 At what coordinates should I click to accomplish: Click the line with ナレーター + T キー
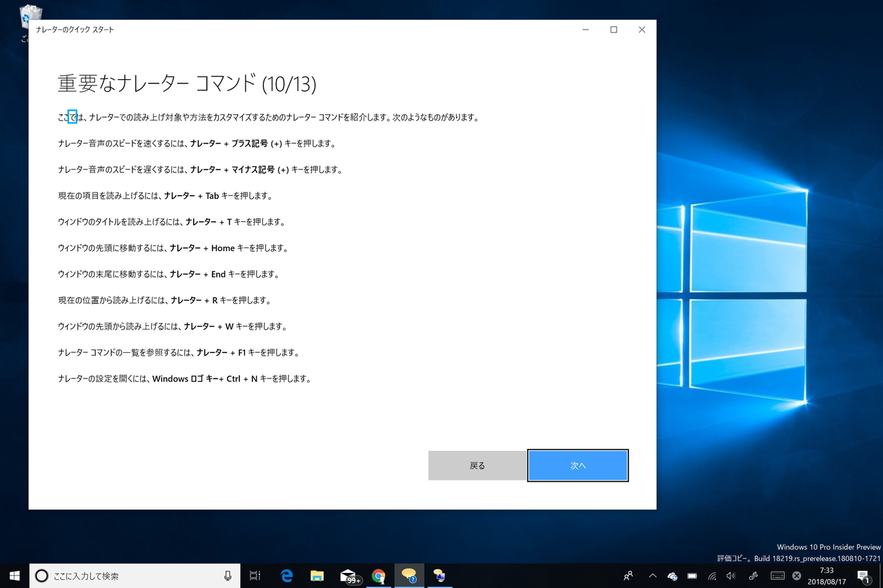[171, 222]
